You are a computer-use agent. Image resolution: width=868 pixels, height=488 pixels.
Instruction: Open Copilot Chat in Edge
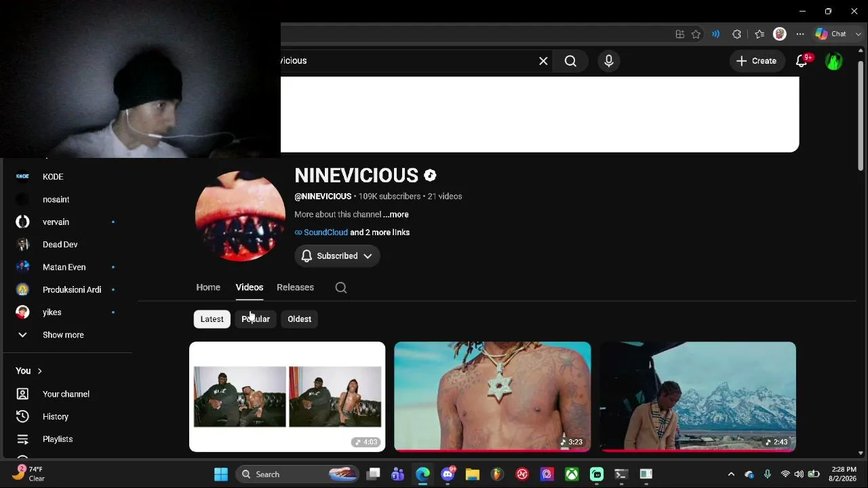point(832,34)
